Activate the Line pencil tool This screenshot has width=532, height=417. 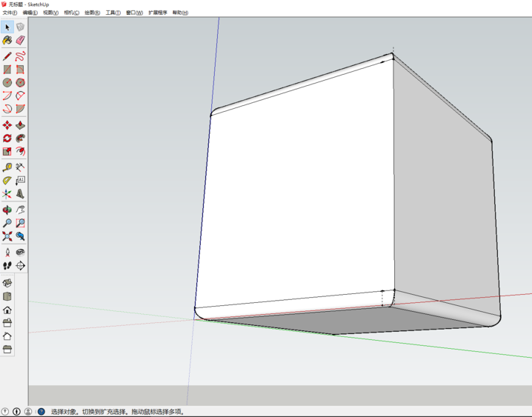click(x=7, y=56)
